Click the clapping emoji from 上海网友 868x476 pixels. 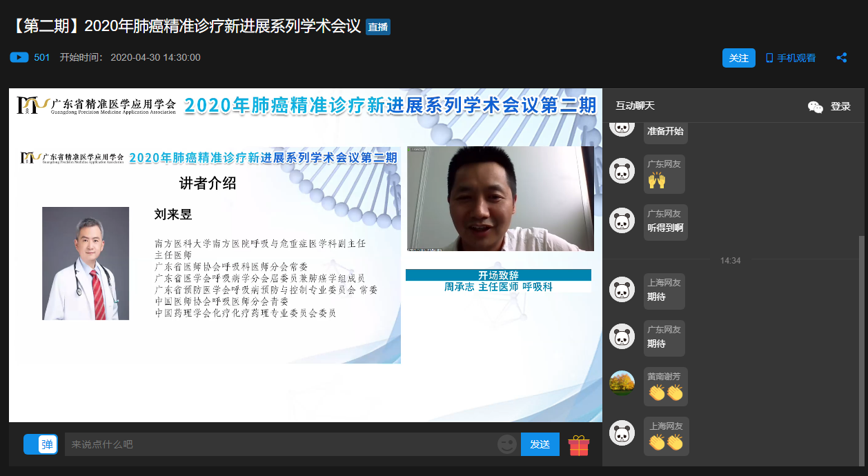pyautogui.click(x=666, y=442)
